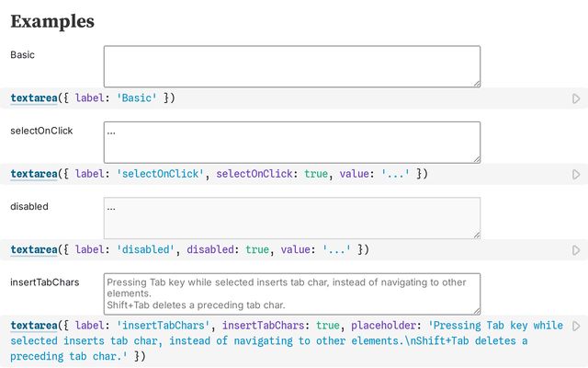The image size is (588, 368).
Task: Click the selectOnClick field label
Action: (41, 131)
